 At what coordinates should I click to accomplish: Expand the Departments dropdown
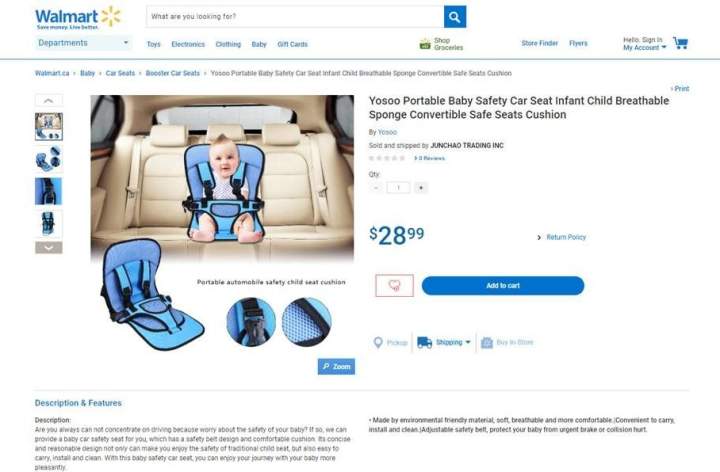click(83, 43)
